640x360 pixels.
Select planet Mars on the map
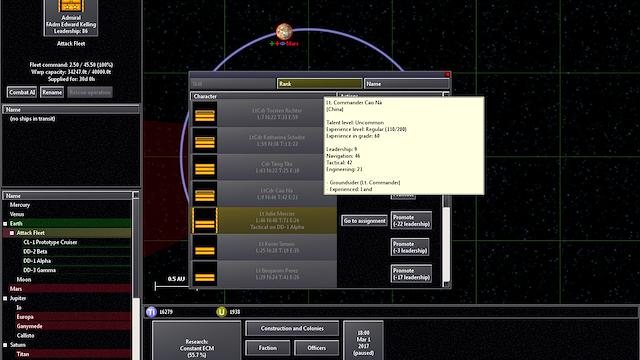point(284,31)
